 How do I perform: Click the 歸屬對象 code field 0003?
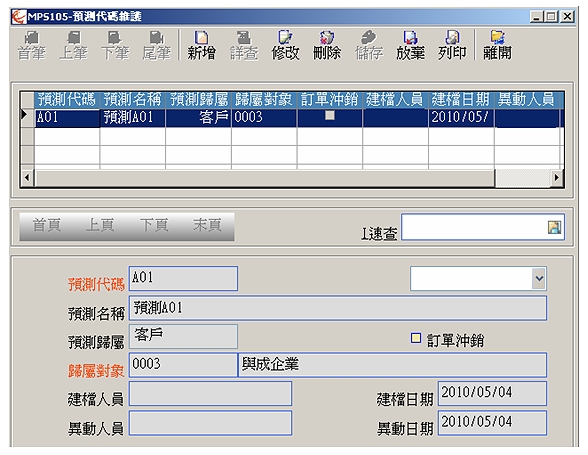point(183,365)
